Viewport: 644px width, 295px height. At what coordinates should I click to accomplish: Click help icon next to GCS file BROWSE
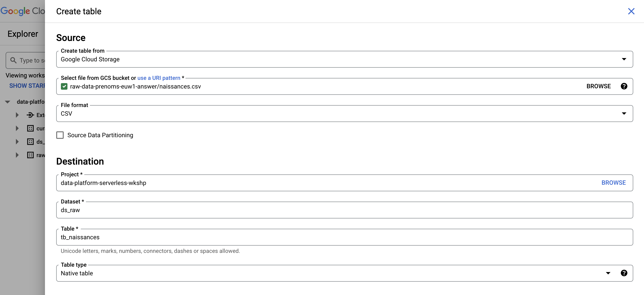point(624,86)
